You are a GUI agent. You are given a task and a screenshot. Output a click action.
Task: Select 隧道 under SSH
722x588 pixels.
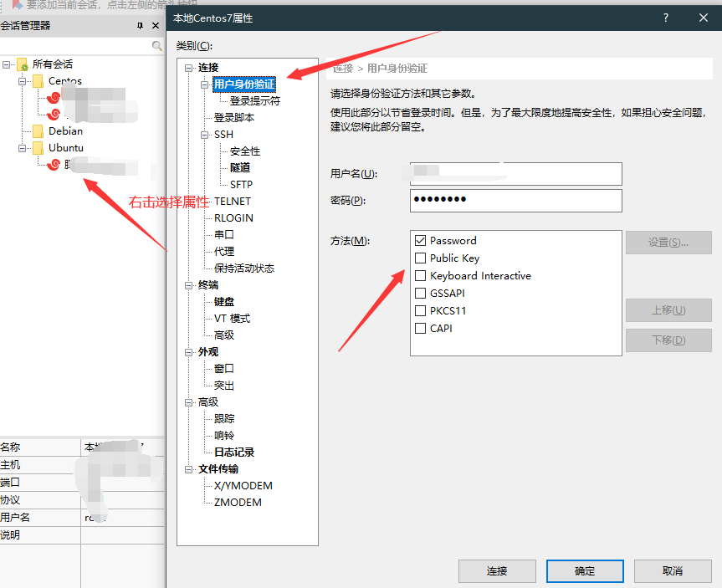click(240, 168)
